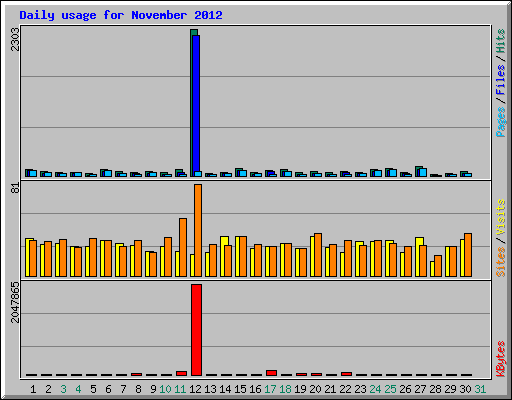Click day label 1 on the x-axis
The image size is (512, 400).
click(33, 389)
